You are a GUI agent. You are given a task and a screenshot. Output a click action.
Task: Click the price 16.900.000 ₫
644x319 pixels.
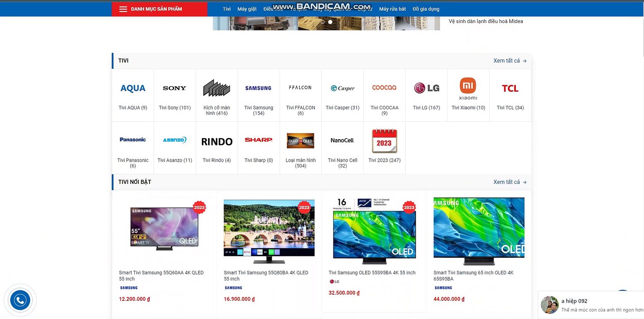240,299
